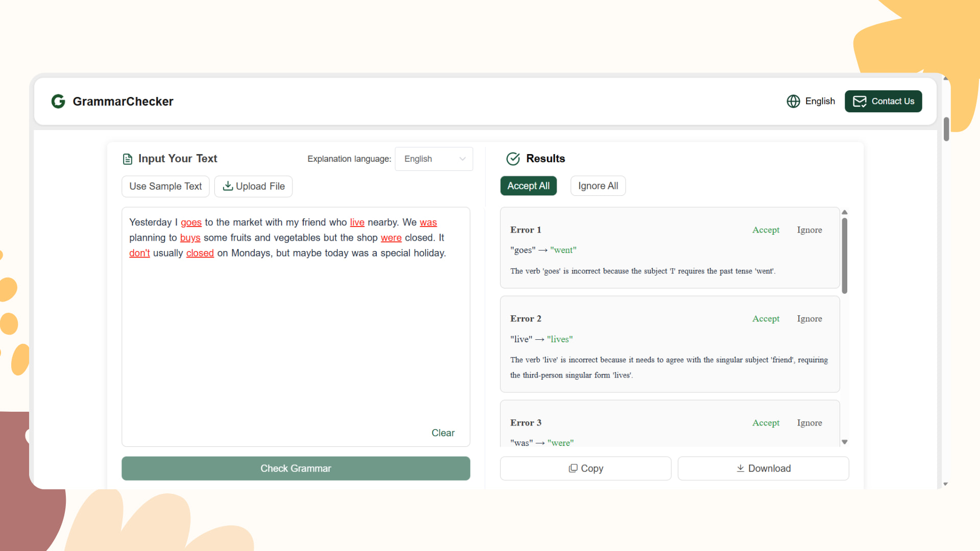The height and width of the screenshot is (551, 980).
Task: Click the download arrow icon on Download button
Action: pyautogui.click(x=740, y=468)
